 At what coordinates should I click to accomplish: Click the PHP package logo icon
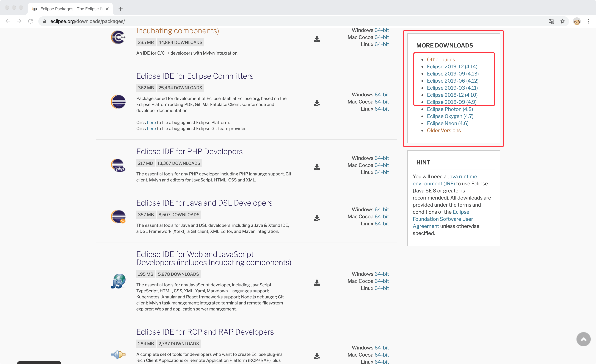point(118,165)
